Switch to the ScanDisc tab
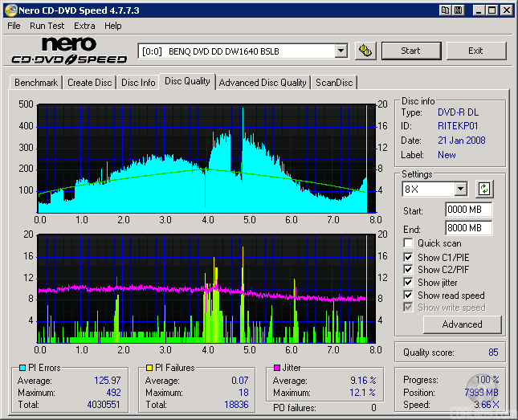The image size is (518, 420). point(333,83)
